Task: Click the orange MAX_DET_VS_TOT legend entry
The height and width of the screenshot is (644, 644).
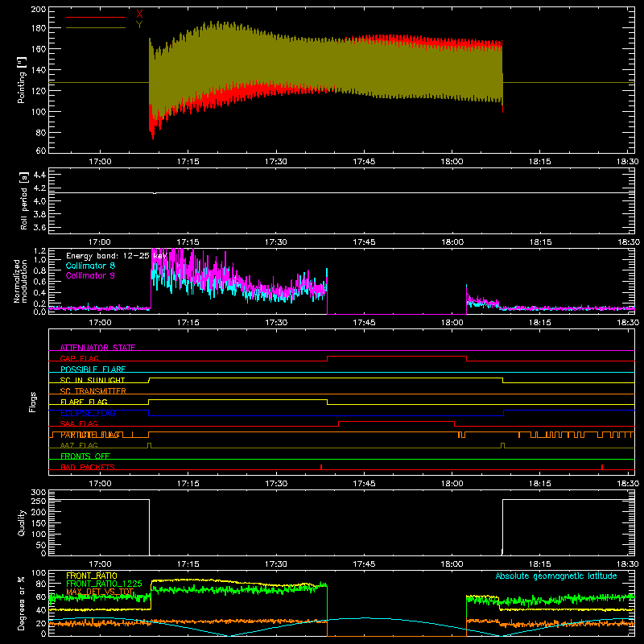Action: tap(100, 592)
